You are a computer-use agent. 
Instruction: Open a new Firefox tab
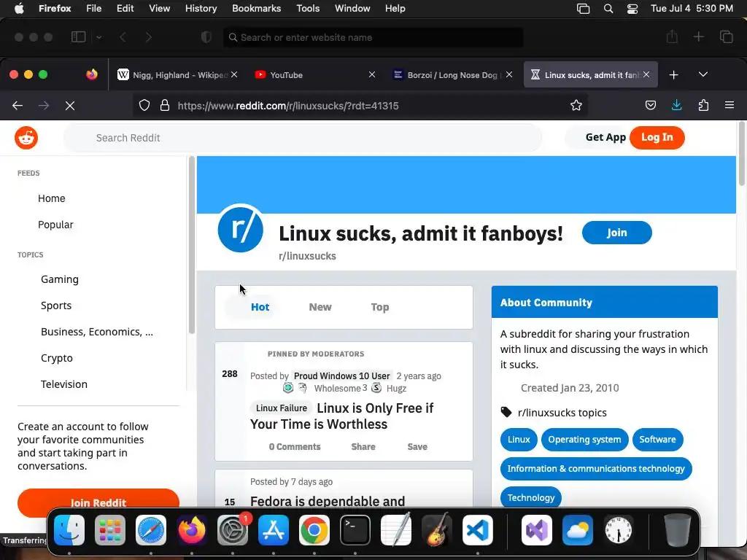(673, 75)
